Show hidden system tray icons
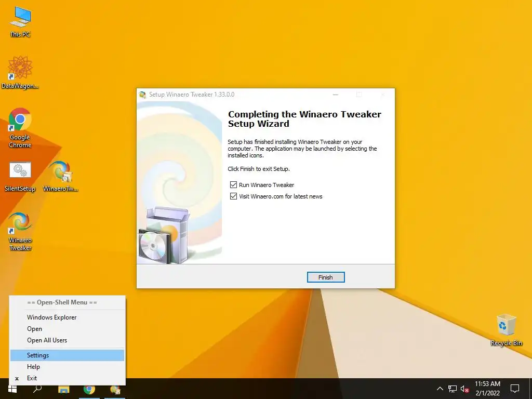The height and width of the screenshot is (399, 532). (440, 389)
